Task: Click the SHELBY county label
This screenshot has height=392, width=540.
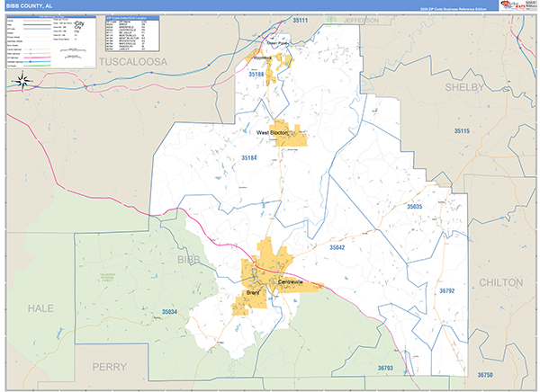Action: (x=464, y=87)
